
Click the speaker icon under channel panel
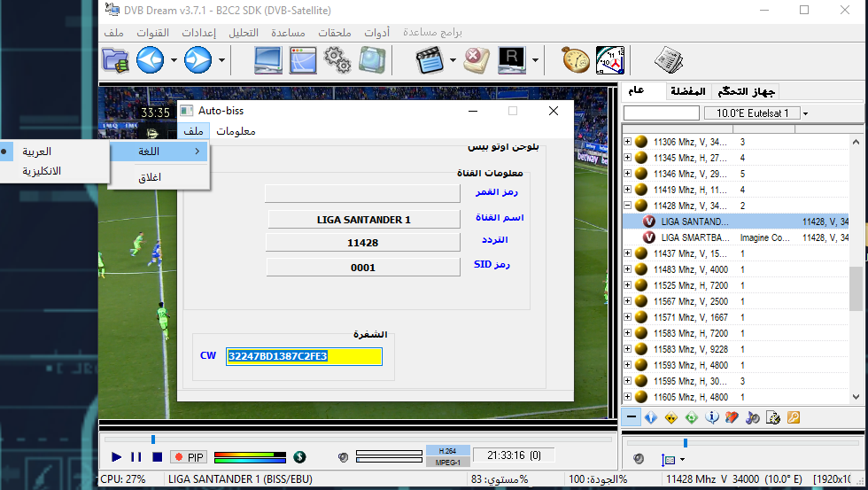coord(639,459)
